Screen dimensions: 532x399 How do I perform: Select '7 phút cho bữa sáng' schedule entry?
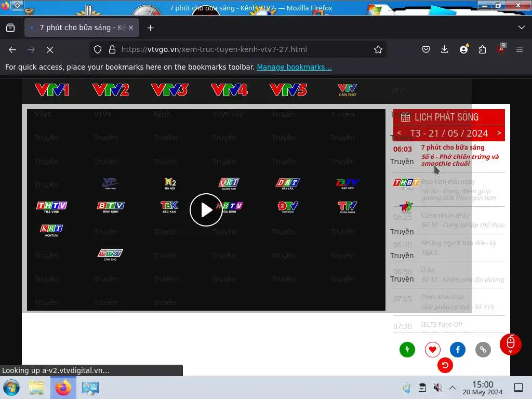449,156
